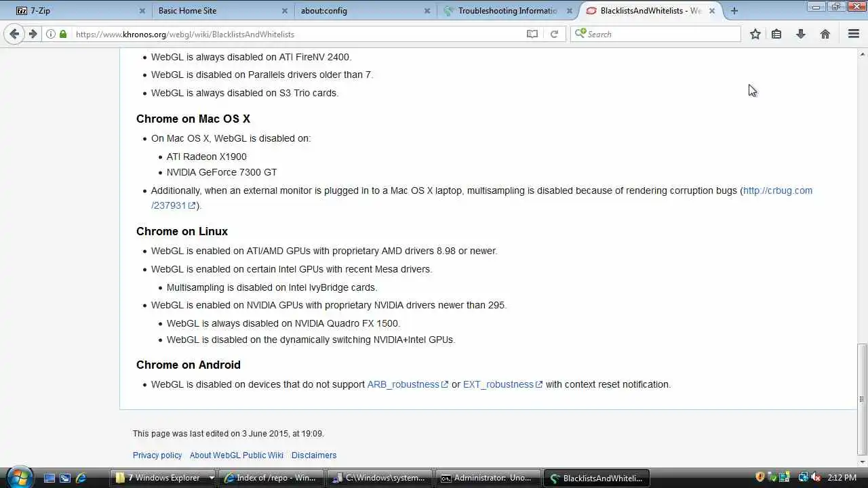Follow the ARB_robustness link

click(x=408, y=384)
